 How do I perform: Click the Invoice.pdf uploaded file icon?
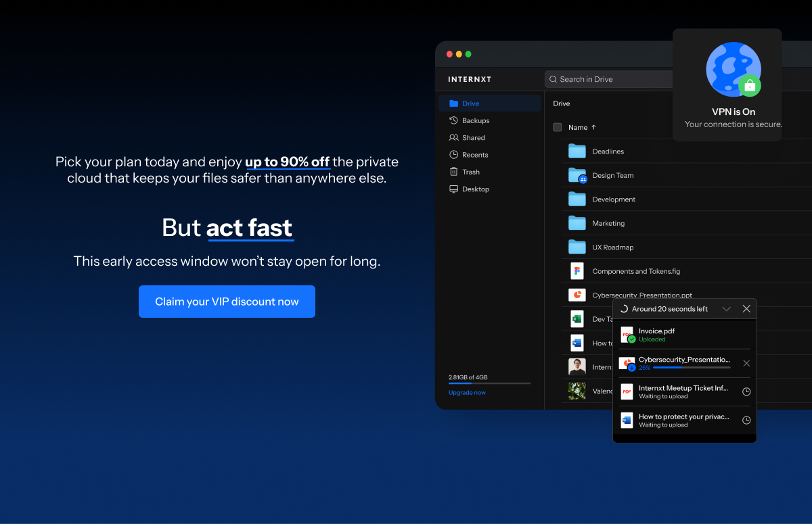[x=627, y=335]
